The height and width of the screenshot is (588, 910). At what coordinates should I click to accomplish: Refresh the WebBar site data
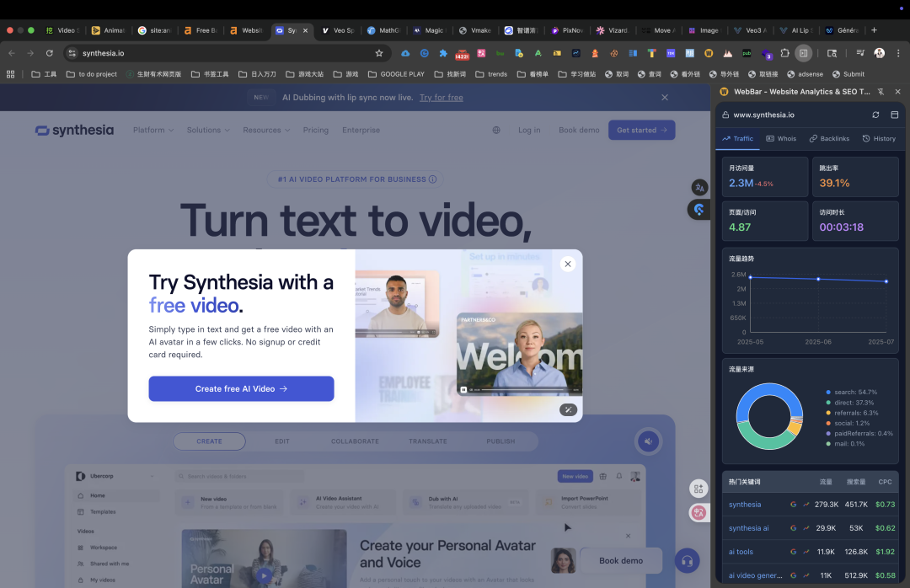pos(875,115)
